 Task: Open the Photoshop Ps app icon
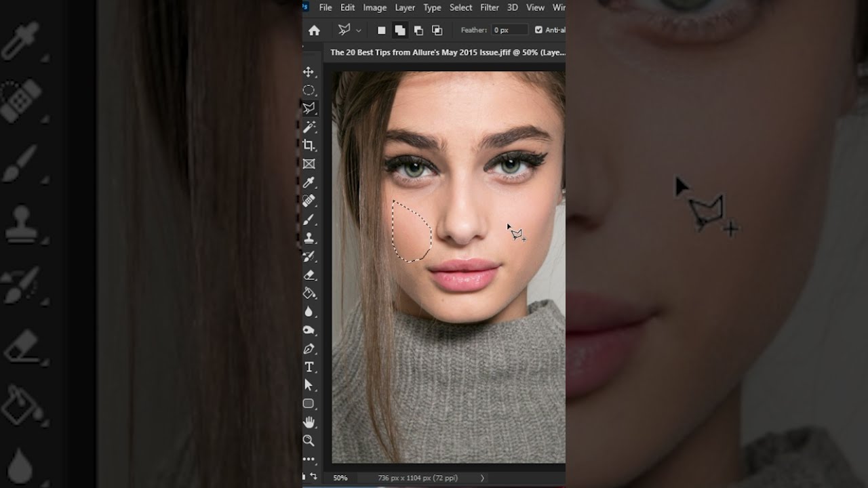tap(305, 7)
